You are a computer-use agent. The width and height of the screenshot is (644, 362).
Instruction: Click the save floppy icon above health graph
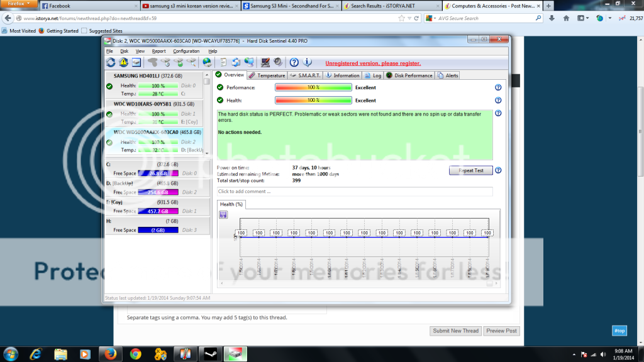pyautogui.click(x=223, y=214)
